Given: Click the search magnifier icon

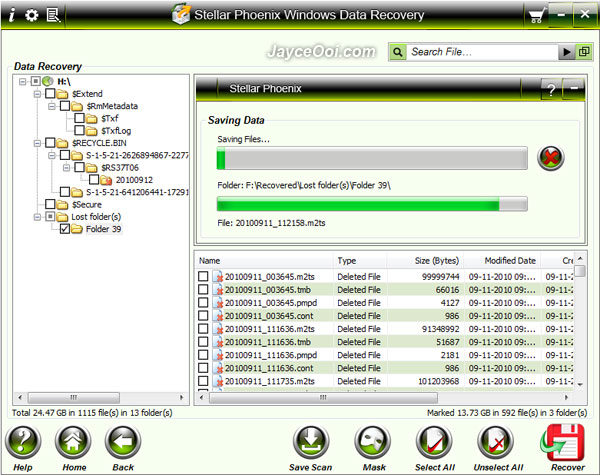Looking at the screenshot, I should coord(398,52).
